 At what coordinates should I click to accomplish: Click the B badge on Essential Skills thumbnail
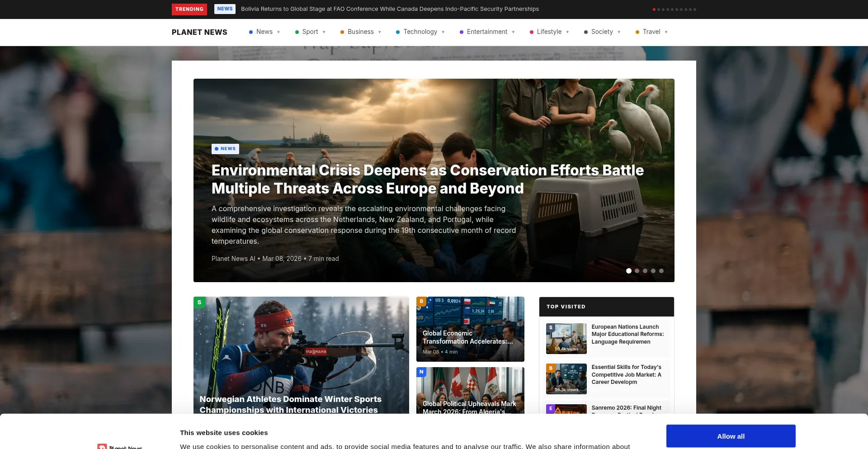551,368
